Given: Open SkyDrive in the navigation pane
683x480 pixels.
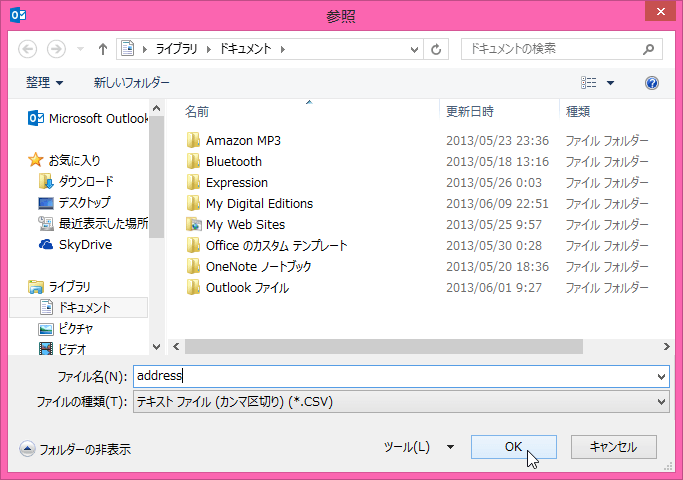Looking at the screenshot, I should pyautogui.click(x=75, y=244).
